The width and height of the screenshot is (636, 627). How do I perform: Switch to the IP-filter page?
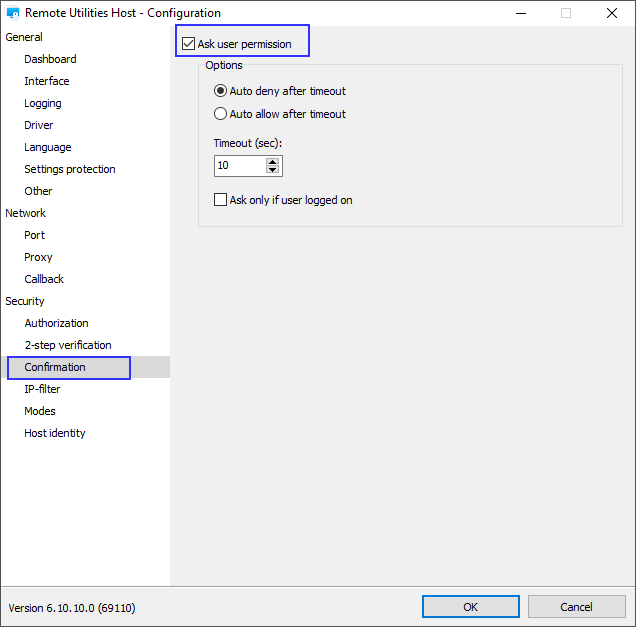pyautogui.click(x=43, y=389)
